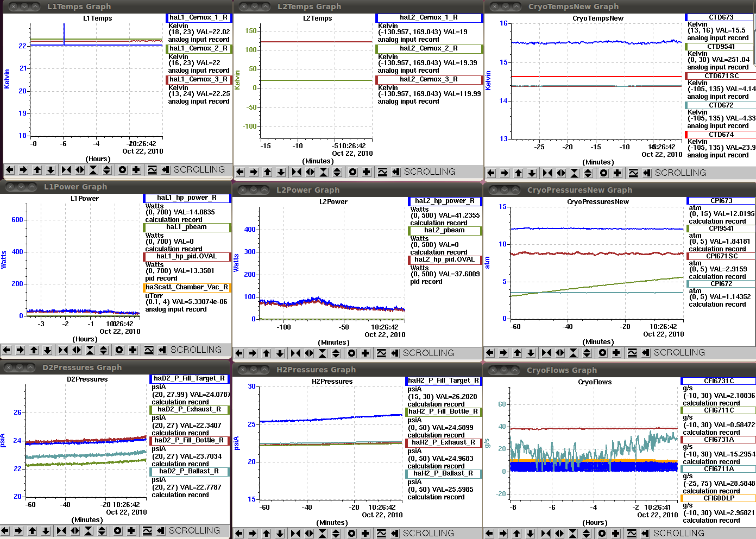Click the CryoFlows Graph window title bar
The height and width of the screenshot is (539, 756).
[619, 370]
